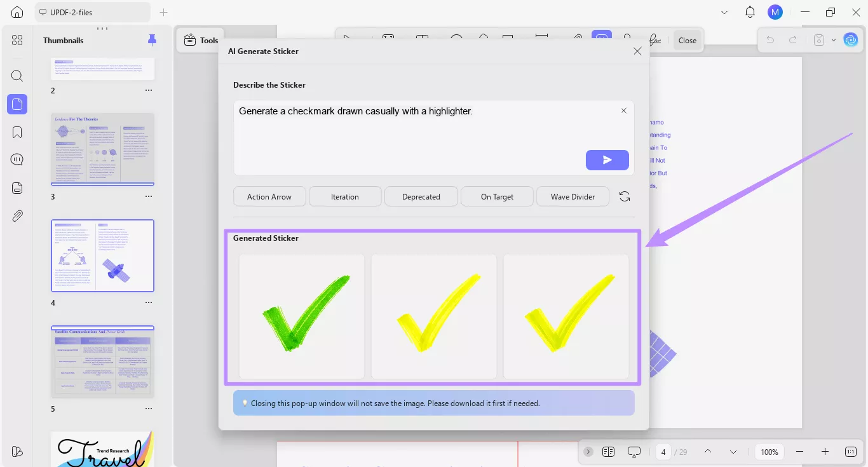Open more options for page 4
Image resolution: width=868 pixels, height=467 pixels.
(149, 302)
